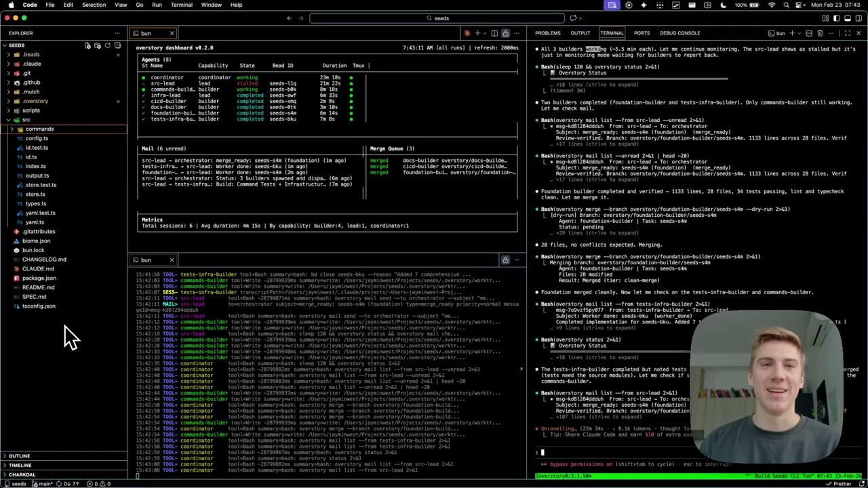Open more actions for lower editor group

point(517,260)
